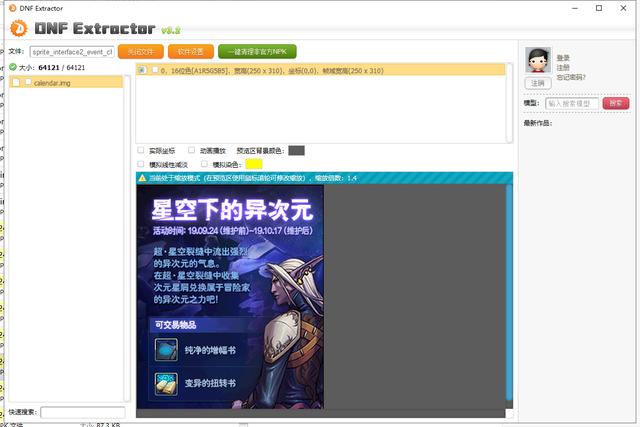Viewport: 640px width, 427px height.
Task: Click the red search button
Action: click(616, 103)
